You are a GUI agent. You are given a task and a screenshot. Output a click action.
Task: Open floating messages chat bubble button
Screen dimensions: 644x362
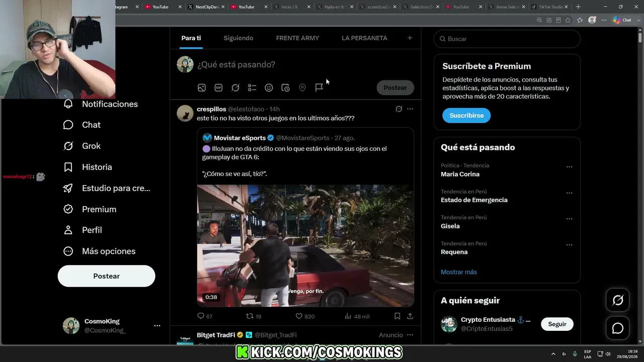[x=617, y=328]
